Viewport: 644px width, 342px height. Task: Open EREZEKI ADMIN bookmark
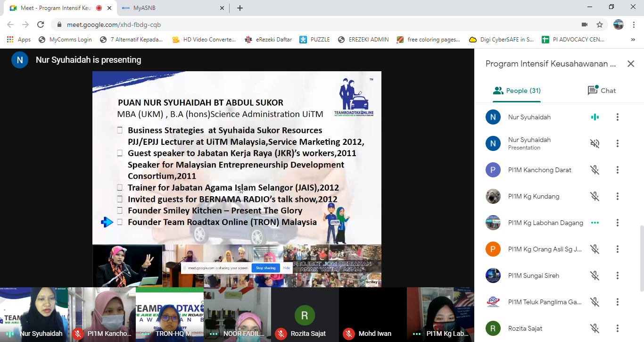coord(363,40)
